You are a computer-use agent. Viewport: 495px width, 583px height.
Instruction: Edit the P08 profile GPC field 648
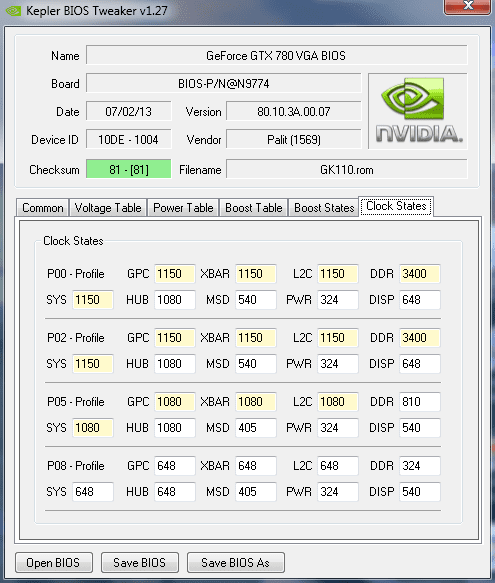175,466
